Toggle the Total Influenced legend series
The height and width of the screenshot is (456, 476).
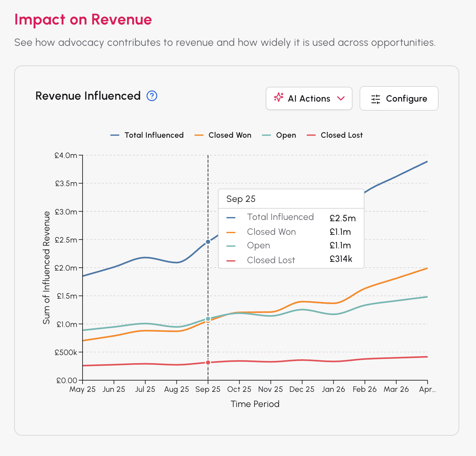click(x=147, y=135)
